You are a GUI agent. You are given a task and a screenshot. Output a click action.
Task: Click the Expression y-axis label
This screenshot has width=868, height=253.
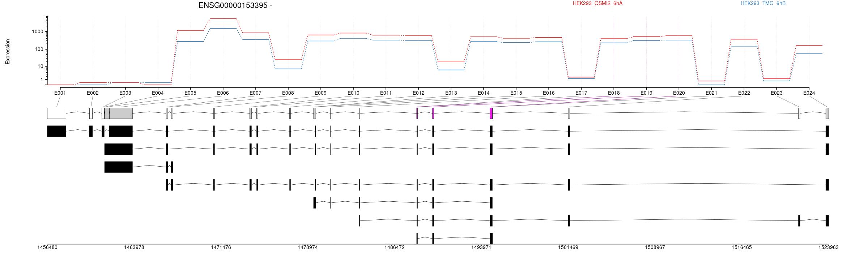8,52
